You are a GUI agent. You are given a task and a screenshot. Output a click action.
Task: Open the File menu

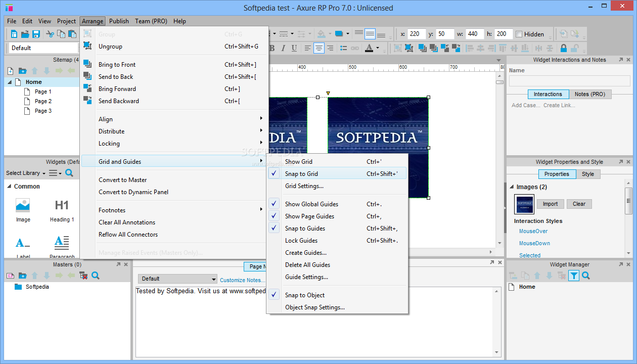pyautogui.click(x=12, y=21)
